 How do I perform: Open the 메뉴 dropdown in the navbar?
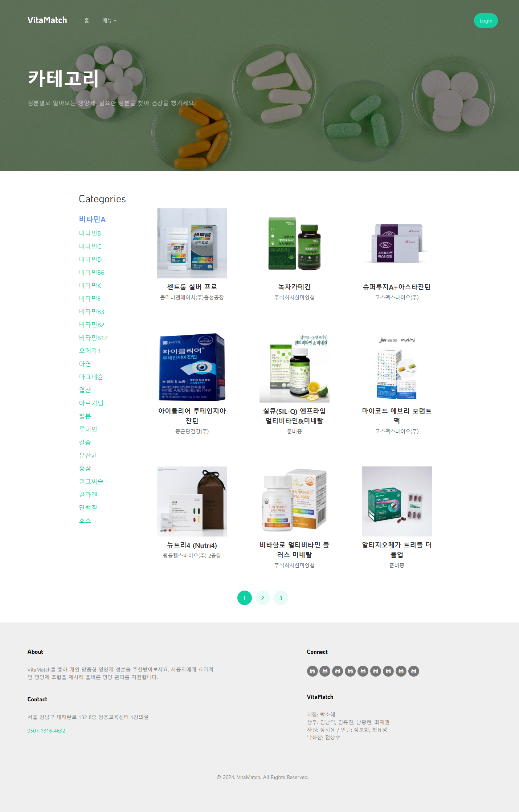pyautogui.click(x=109, y=21)
